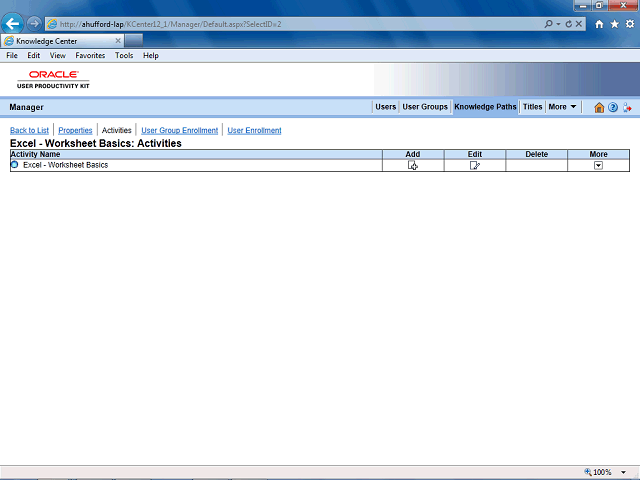
Task: Open the blue Help question mark icon
Action: click(x=613, y=107)
